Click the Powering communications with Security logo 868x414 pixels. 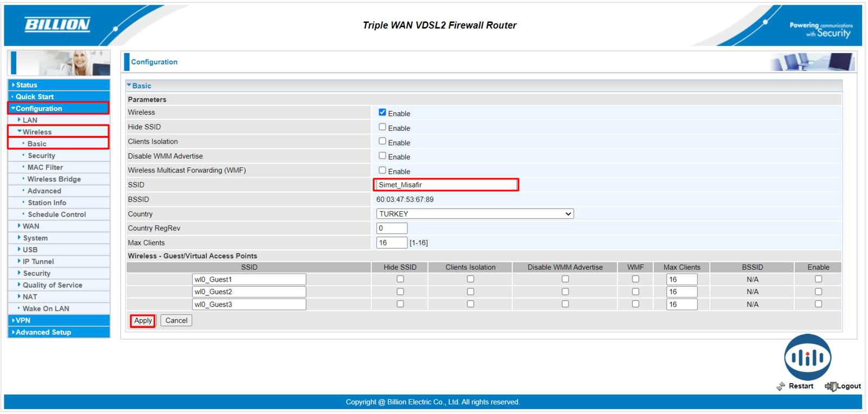click(821, 29)
